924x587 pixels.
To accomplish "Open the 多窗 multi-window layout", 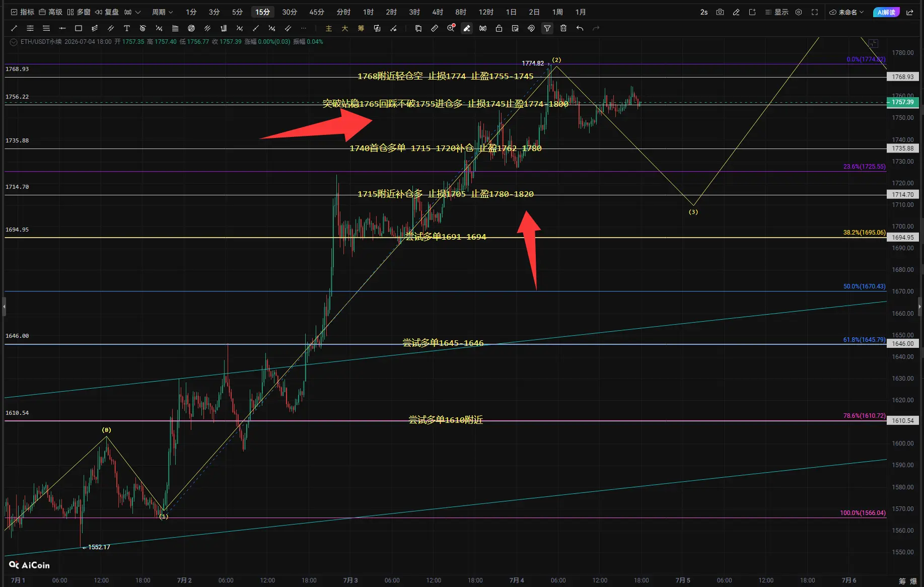I will (79, 12).
